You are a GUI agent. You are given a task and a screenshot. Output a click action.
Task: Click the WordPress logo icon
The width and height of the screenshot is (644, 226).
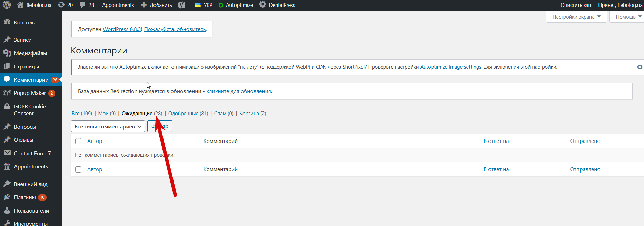point(7,5)
